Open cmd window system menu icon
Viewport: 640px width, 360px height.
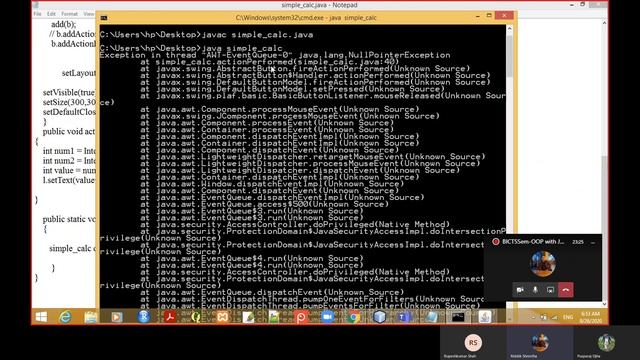point(104,18)
